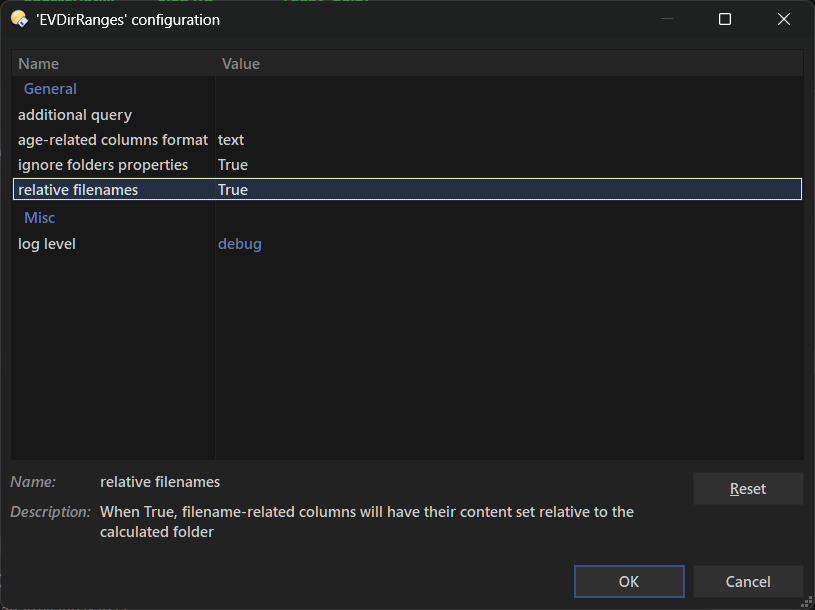Select the 'log level' property name

[x=47, y=244]
